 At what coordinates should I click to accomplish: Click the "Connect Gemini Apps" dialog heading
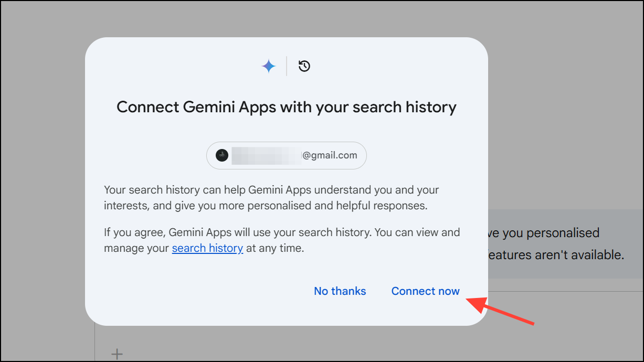(287, 107)
